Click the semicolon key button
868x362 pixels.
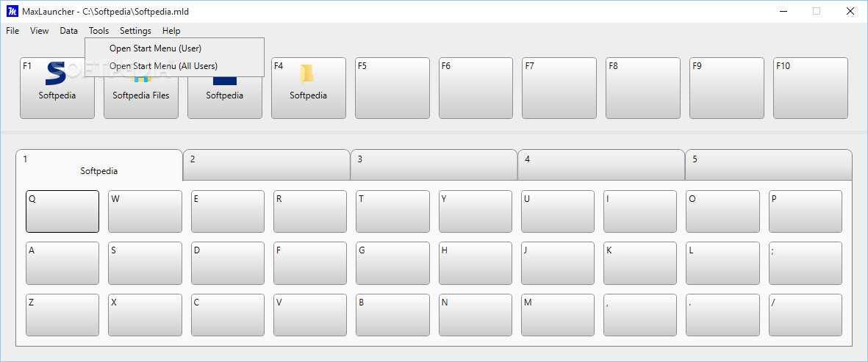(x=806, y=263)
